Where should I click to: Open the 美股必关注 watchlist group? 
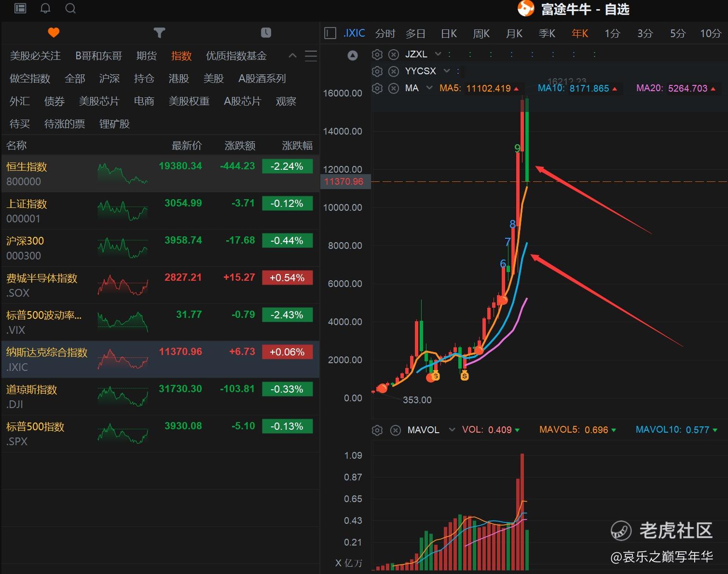tap(35, 56)
